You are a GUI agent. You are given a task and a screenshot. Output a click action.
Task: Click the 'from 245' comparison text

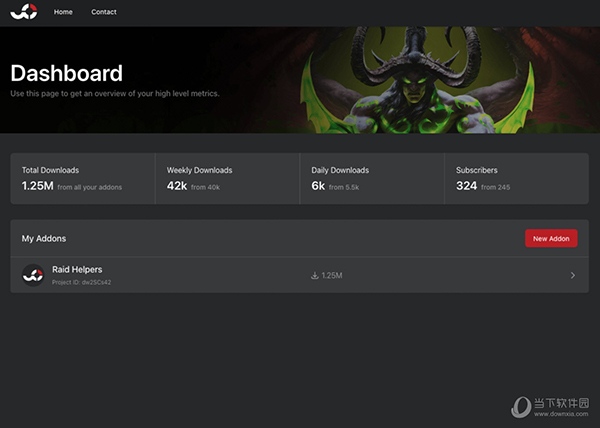pos(496,187)
